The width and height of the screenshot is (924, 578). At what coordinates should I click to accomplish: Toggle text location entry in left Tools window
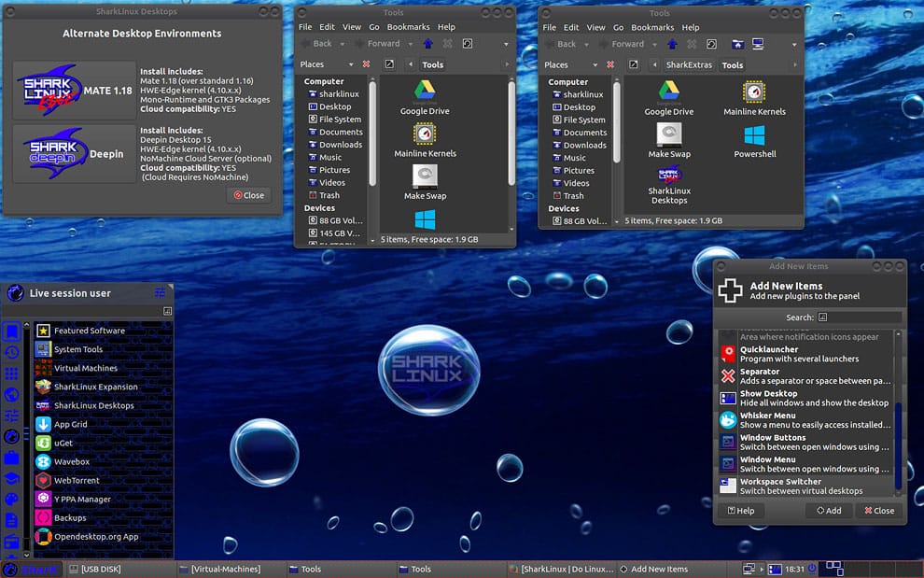(389, 64)
